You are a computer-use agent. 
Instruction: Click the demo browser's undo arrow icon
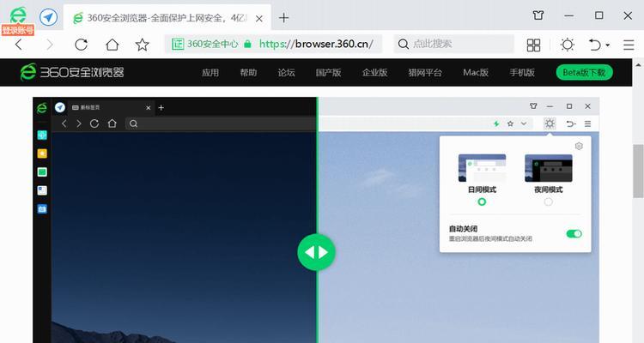(x=570, y=123)
